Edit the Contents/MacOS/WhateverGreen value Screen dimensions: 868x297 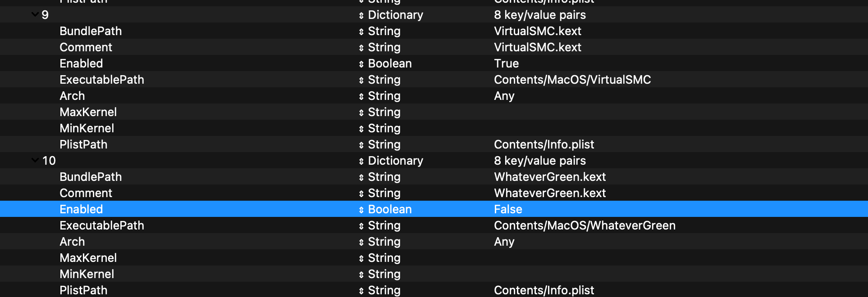[x=585, y=225]
